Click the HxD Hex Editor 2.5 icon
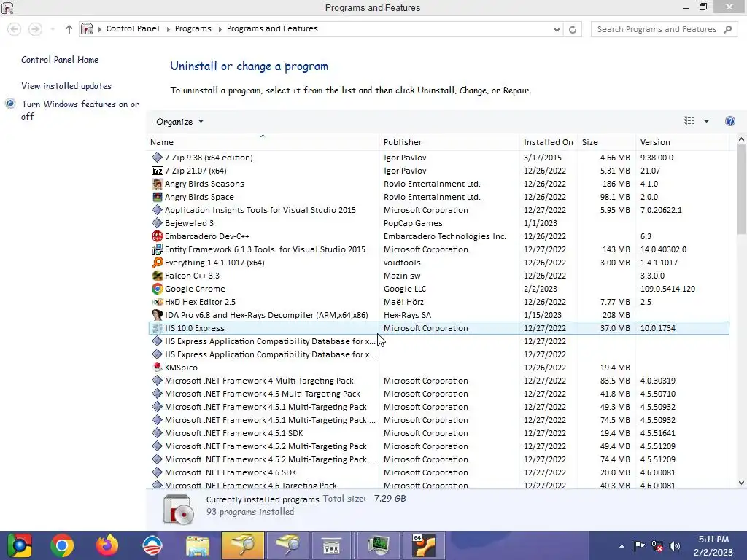Image resolution: width=747 pixels, height=560 pixels. click(x=158, y=302)
